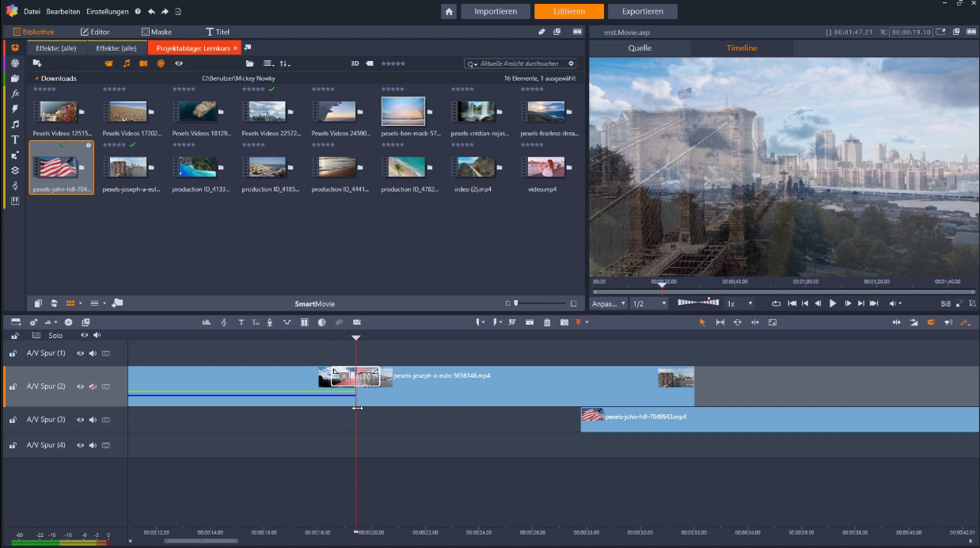Viewport: 980px width, 548px height.
Task: Click the voice-over microphone icon
Action: pos(269,322)
